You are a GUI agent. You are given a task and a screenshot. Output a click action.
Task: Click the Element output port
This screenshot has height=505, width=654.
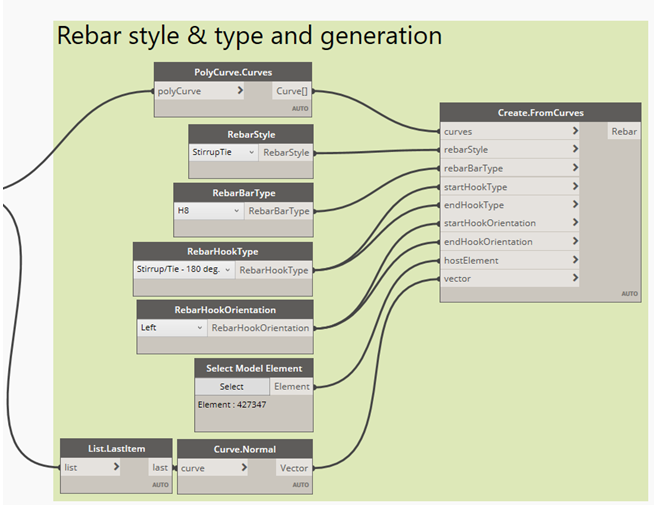[x=292, y=386]
